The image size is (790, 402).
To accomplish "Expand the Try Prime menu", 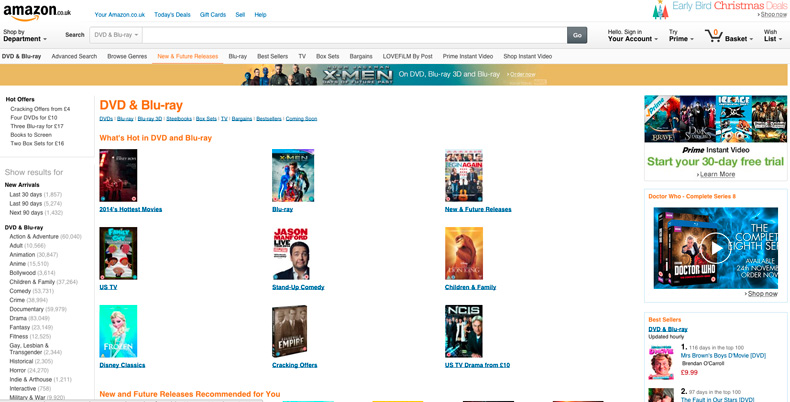I will point(681,35).
